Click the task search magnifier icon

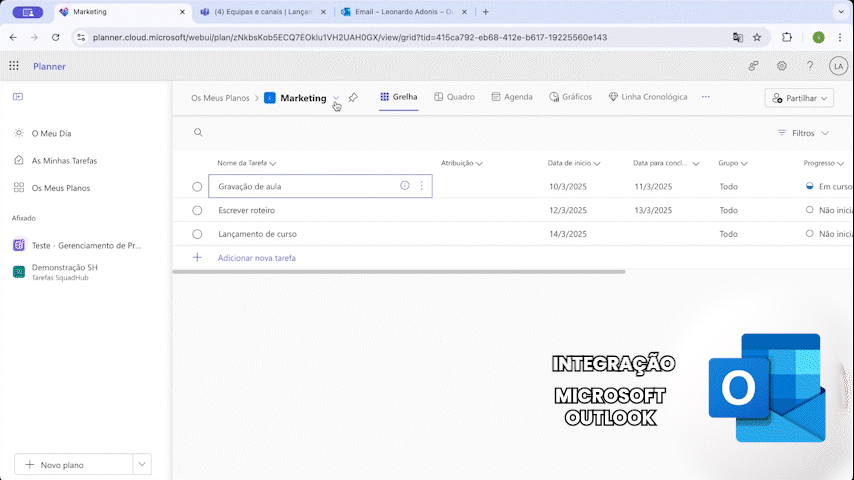point(198,132)
